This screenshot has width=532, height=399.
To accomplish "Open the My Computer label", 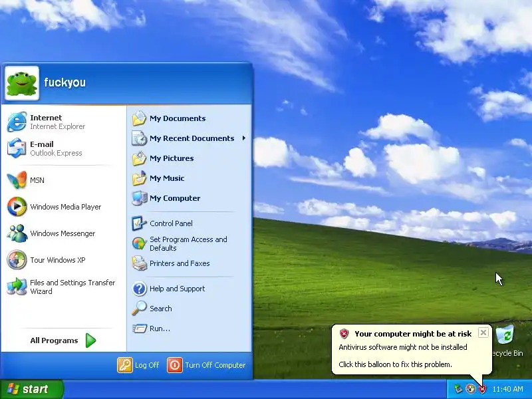I will pos(175,198).
